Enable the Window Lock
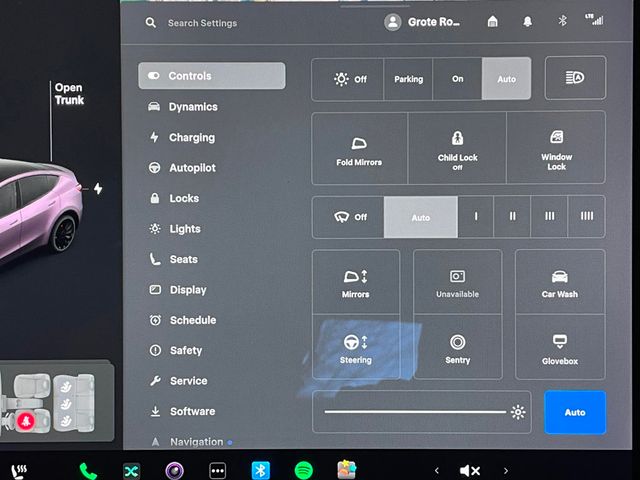 [x=556, y=149]
